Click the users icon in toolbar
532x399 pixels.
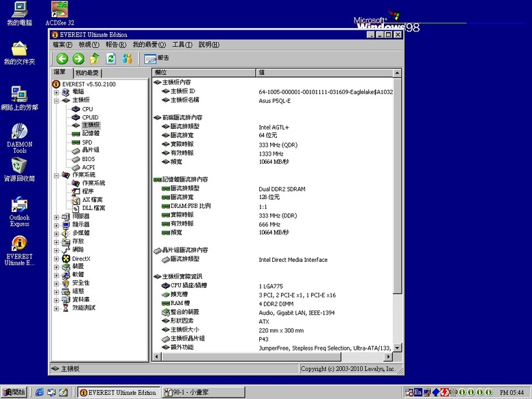[127, 59]
